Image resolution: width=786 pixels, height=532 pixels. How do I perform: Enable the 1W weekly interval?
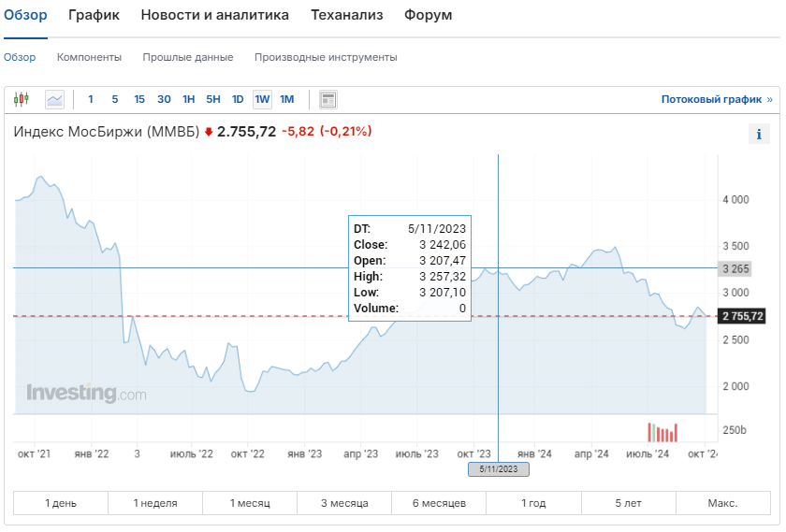click(262, 99)
